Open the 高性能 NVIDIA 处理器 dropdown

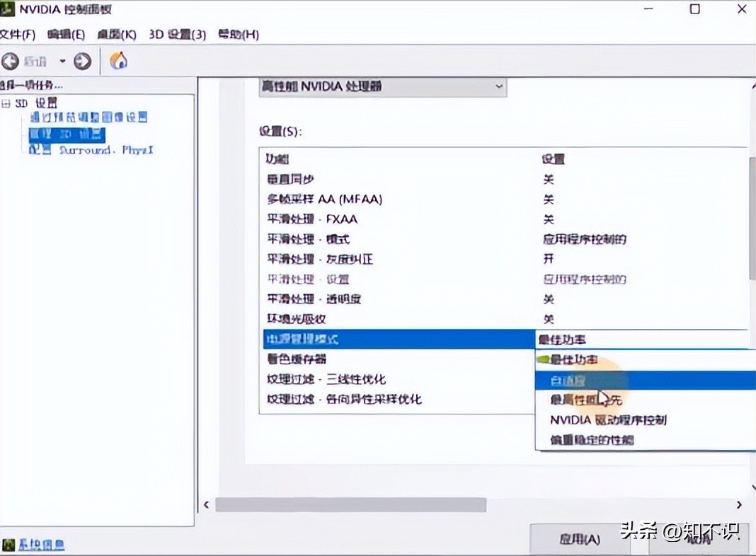pos(382,86)
